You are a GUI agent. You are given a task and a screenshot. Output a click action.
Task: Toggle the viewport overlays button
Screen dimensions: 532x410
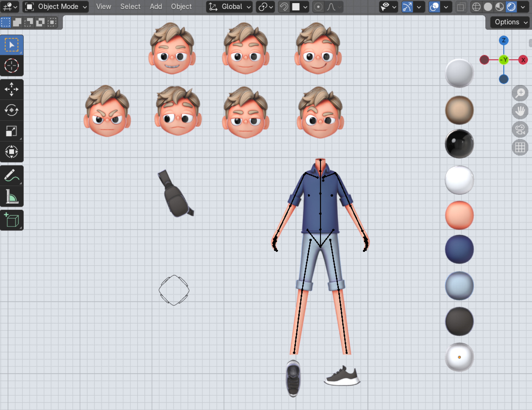click(434, 7)
